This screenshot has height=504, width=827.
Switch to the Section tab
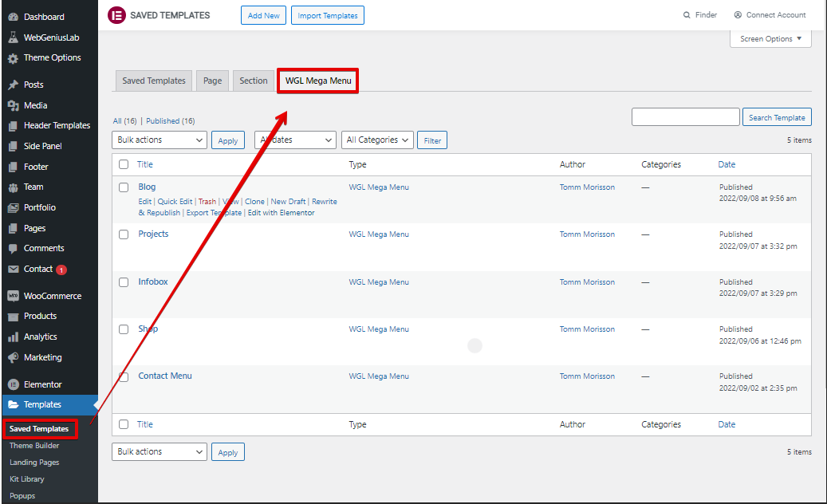pyautogui.click(x=254, y=81)
